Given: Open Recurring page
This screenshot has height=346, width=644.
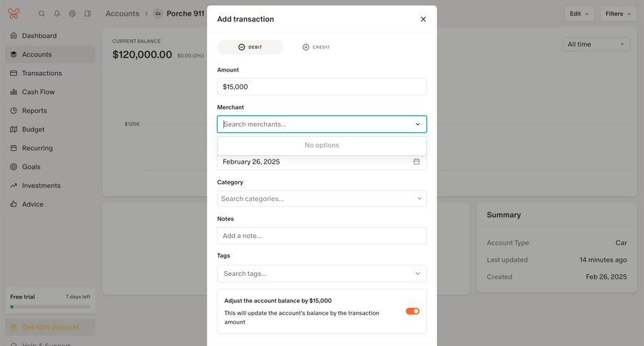Looking at the screenshot, I should coord(51,148).
